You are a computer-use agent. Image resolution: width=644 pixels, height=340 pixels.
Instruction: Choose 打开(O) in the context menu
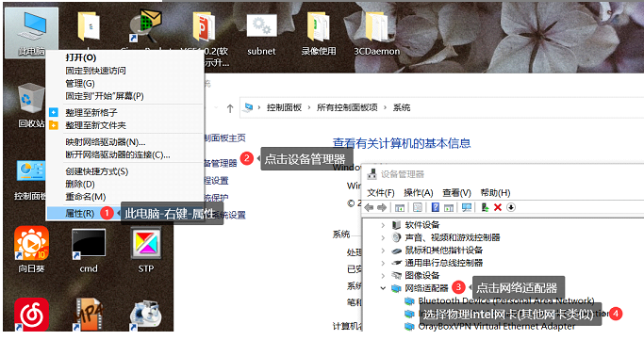pyautogui.click(x=124, y=57)
